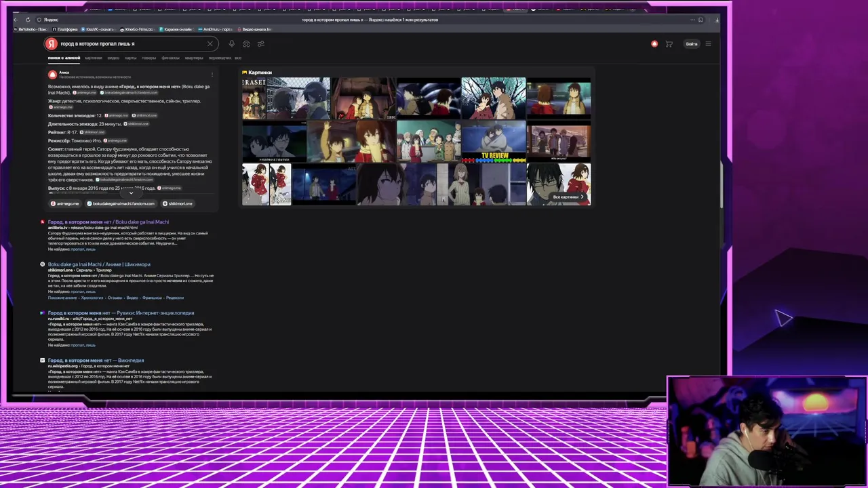Expand the Alice answer with down chevron
The width and height of the screenshot is (868, 488).
[132, 193]
